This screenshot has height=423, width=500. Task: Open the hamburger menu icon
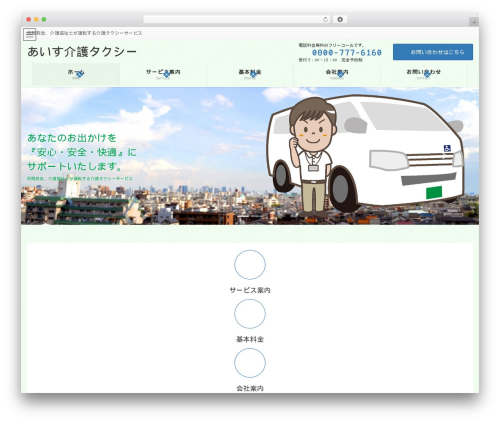click(29, 34)
